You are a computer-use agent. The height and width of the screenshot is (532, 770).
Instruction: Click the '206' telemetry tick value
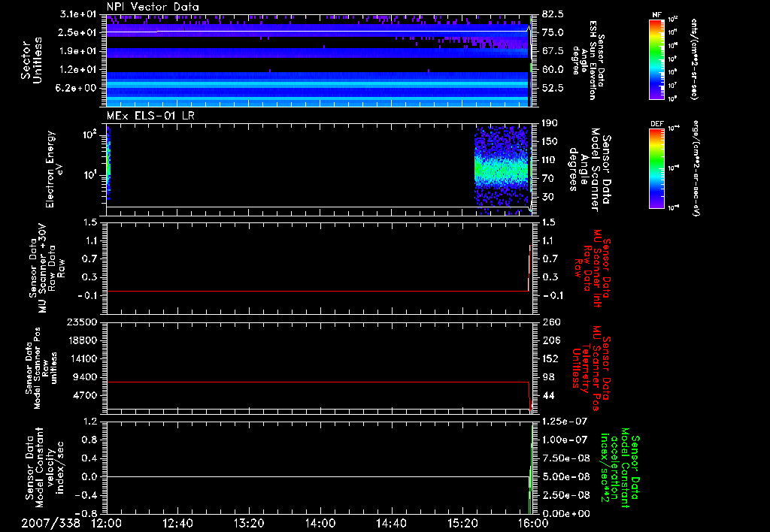[550, 340]
